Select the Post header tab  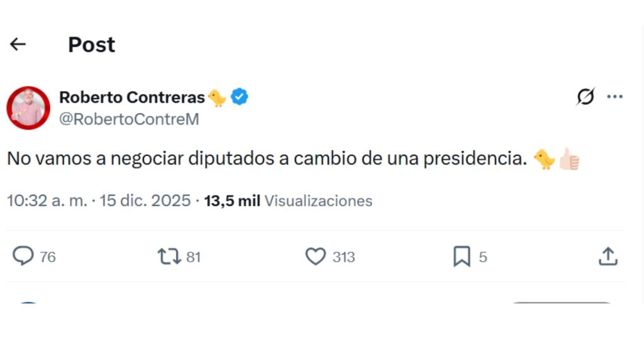click(91, 44)
